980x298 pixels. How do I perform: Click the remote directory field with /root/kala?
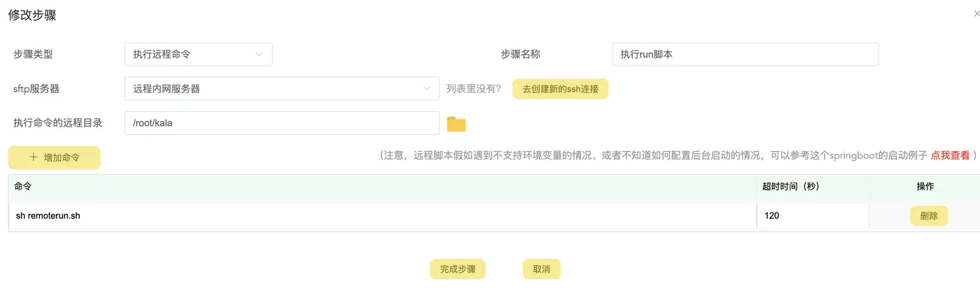[x=281, y=123]
